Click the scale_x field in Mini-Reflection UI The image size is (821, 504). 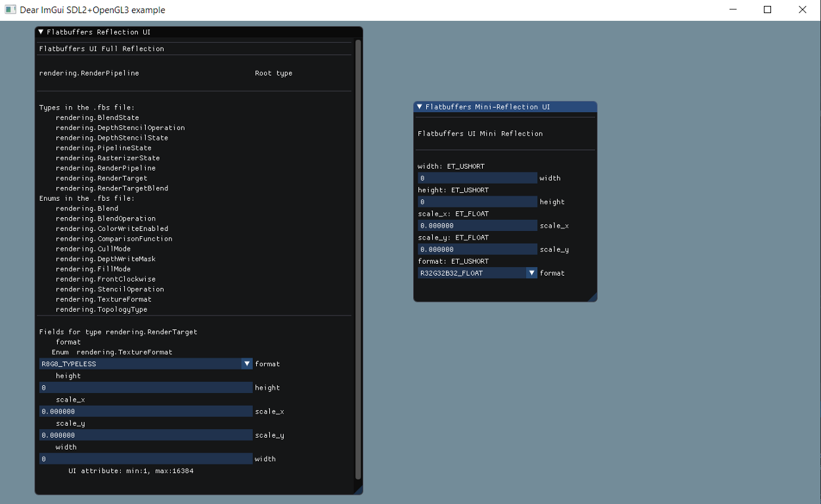click(x=477, y=226)
